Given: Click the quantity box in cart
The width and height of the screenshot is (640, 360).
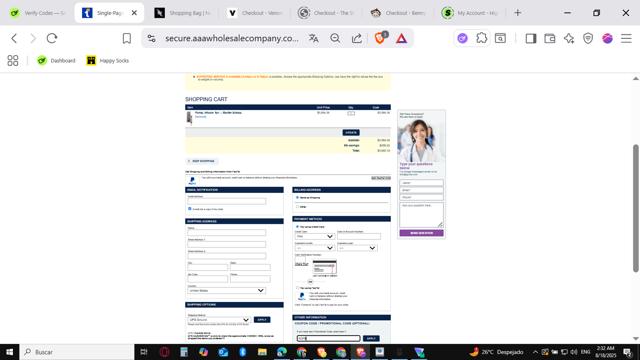Looking at the screenshot, I should (x=351, y=113).
